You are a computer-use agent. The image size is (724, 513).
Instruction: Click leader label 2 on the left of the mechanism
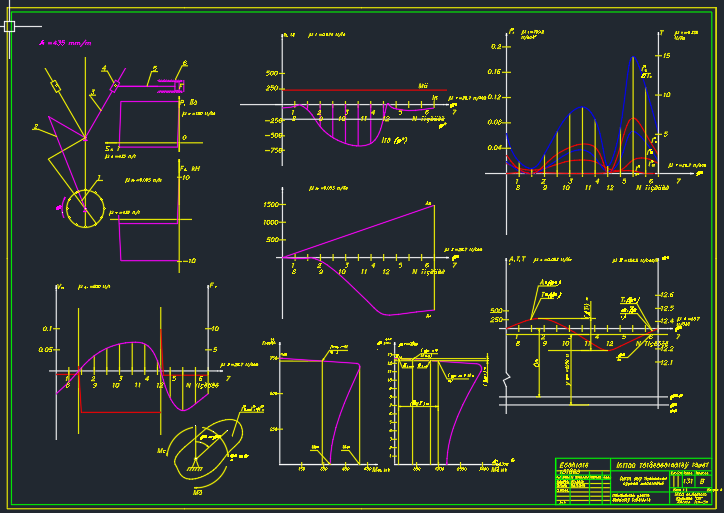(36, 127)
